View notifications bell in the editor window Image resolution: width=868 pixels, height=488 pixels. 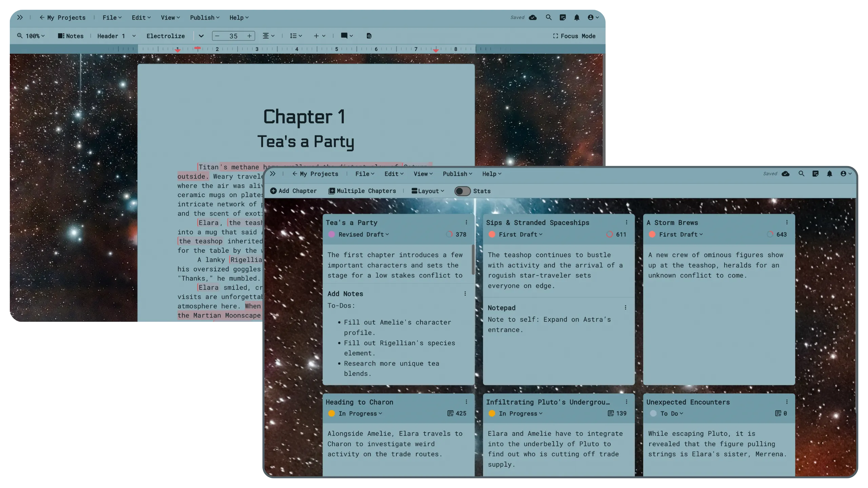point(577,17)
